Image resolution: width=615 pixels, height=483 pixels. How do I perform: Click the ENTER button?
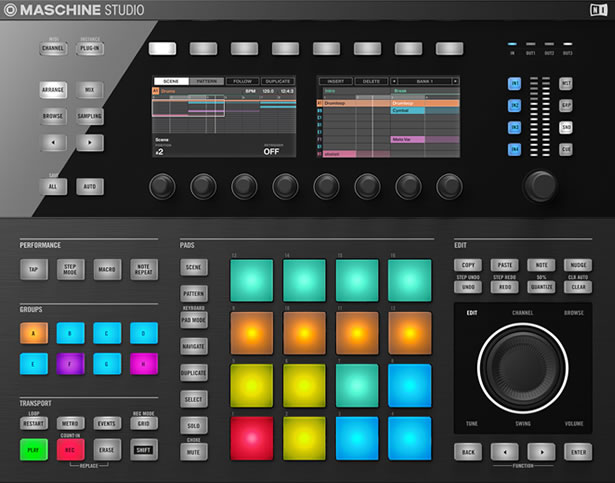tap(578, 452)
